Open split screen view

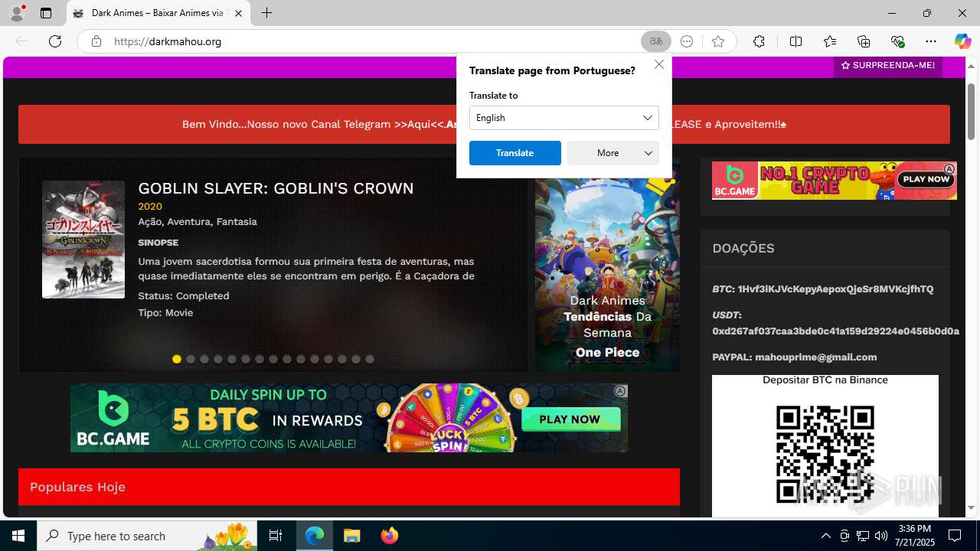[795, 41]
